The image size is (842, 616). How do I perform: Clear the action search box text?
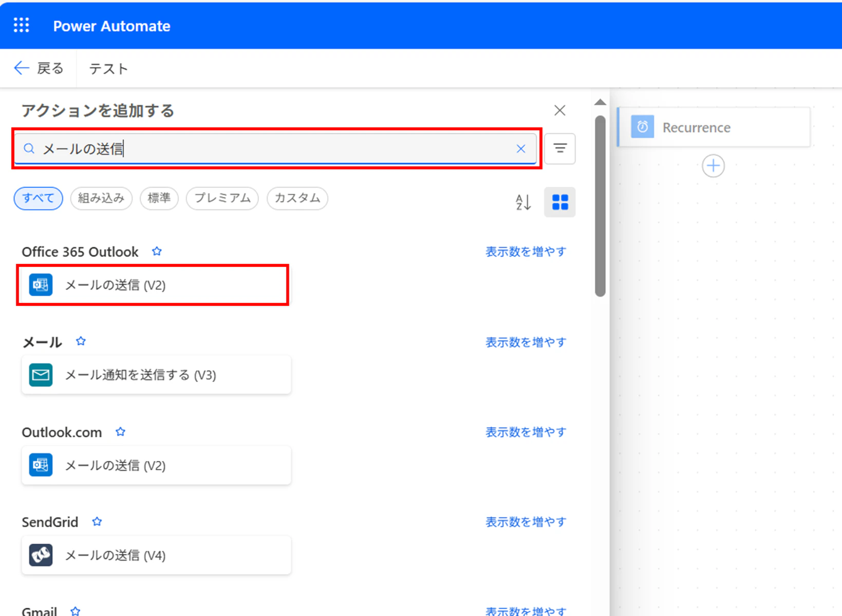[x=521, y=149]
